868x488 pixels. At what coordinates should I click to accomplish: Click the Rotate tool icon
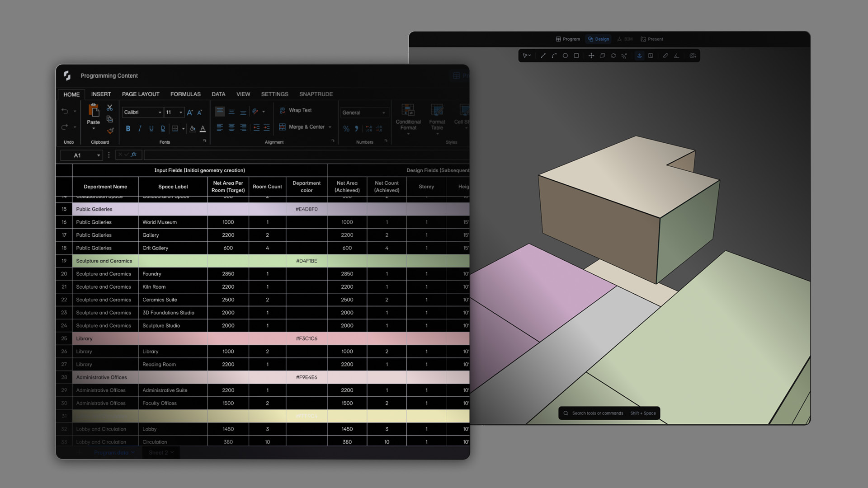click(613, 56)
